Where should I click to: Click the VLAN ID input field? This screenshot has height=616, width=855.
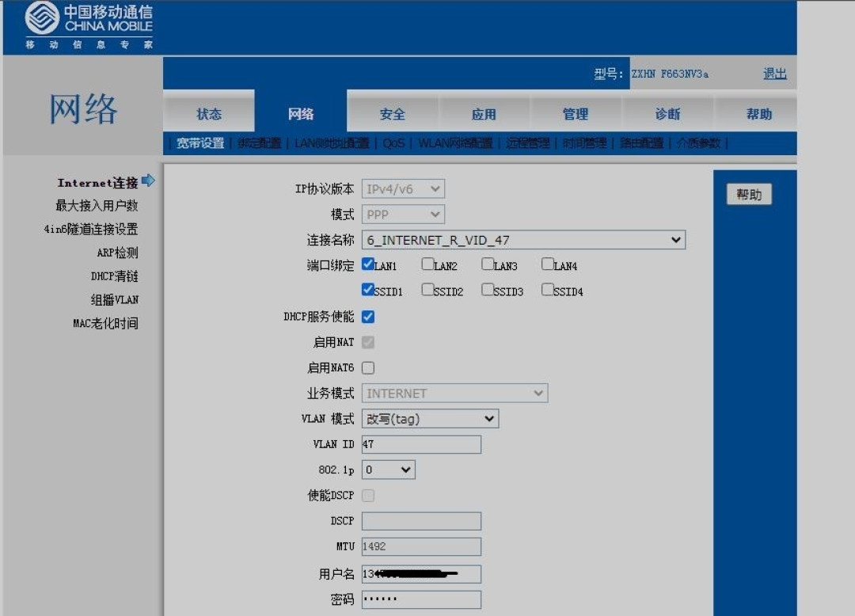421,444
